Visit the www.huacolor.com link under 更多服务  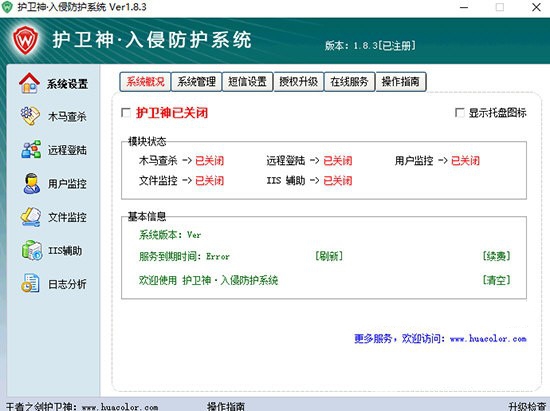pyautogui.click(x=488, y=339)
